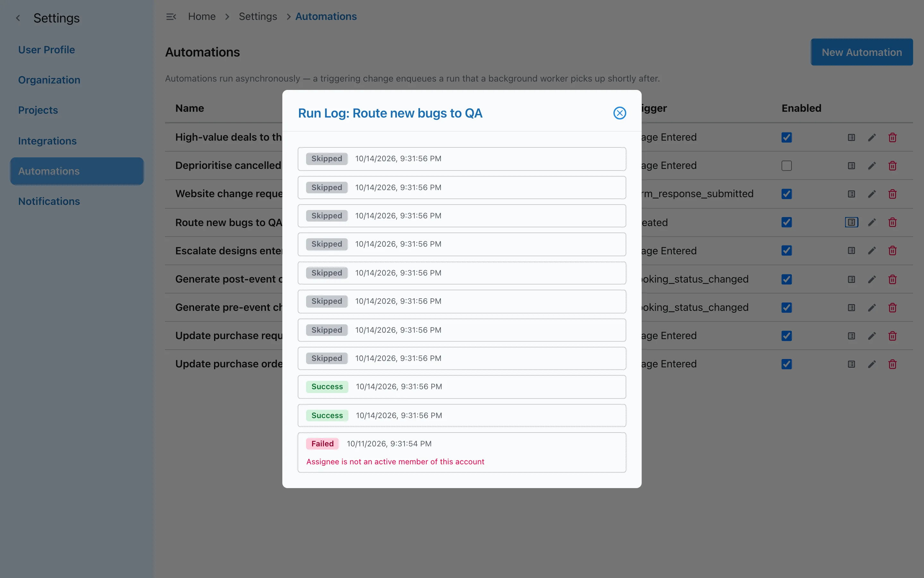Edit the High-value deals automation
The width and height of the screenshot is (924, 578).
tap(872, 137)
